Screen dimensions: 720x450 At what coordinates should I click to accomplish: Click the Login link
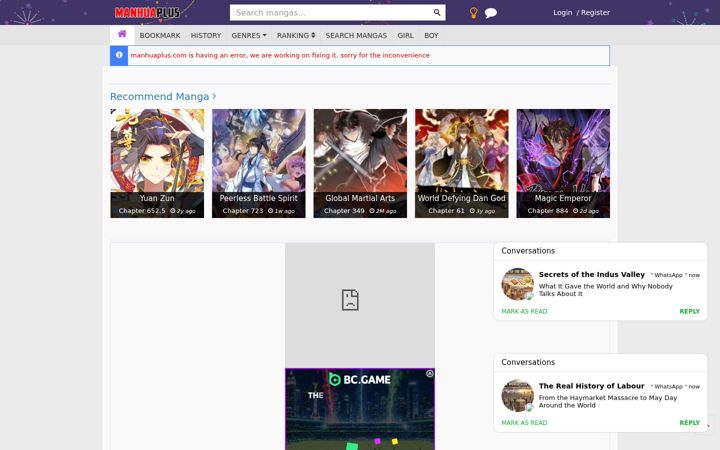(x=562, y=12)
